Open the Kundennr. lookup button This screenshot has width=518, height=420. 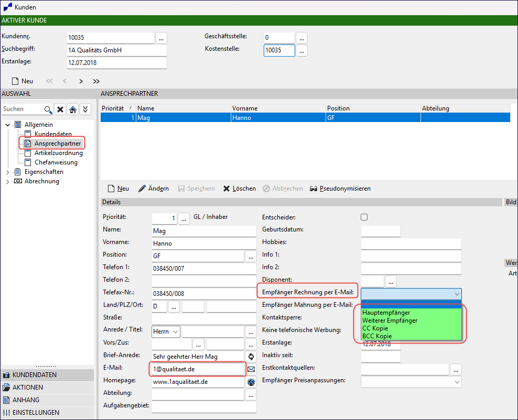click(161, 38)
